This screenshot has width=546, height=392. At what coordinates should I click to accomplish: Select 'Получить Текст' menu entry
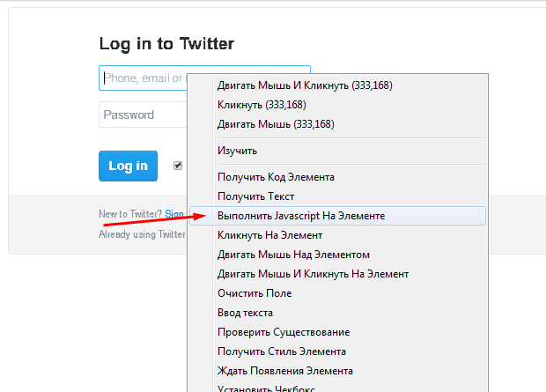pos(337,196)
